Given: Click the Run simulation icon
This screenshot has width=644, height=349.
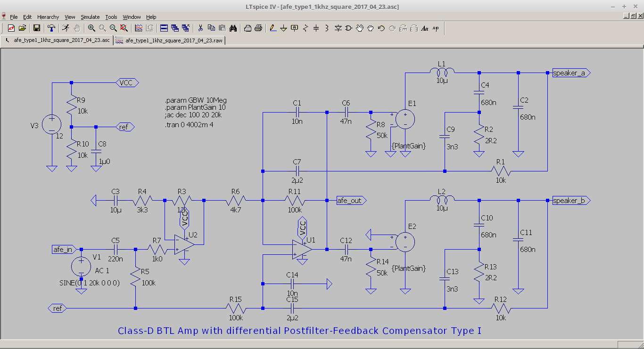Looking at the screenshot, I should point(66,28).
